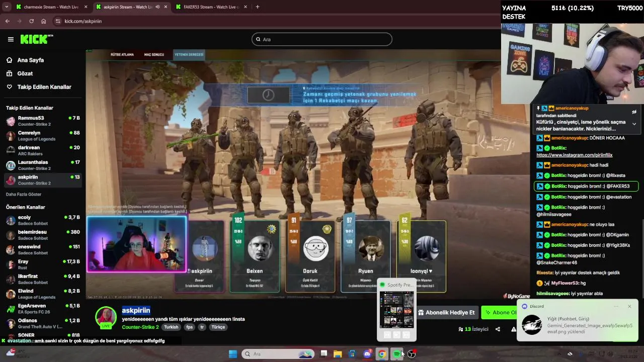Open the tab search dropdown
Image resolution: width=644 pixels, height=362 pixels.
tap(7, 7)
